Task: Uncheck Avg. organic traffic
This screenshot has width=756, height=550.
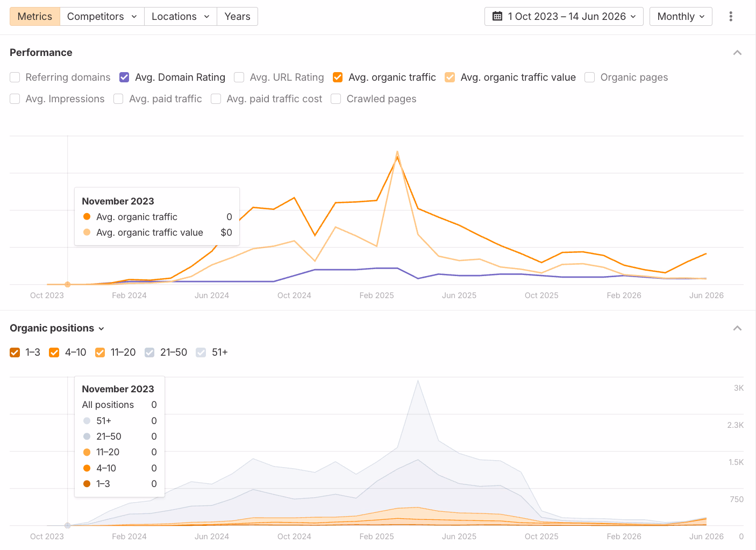Action: click(x=338, y=77)
